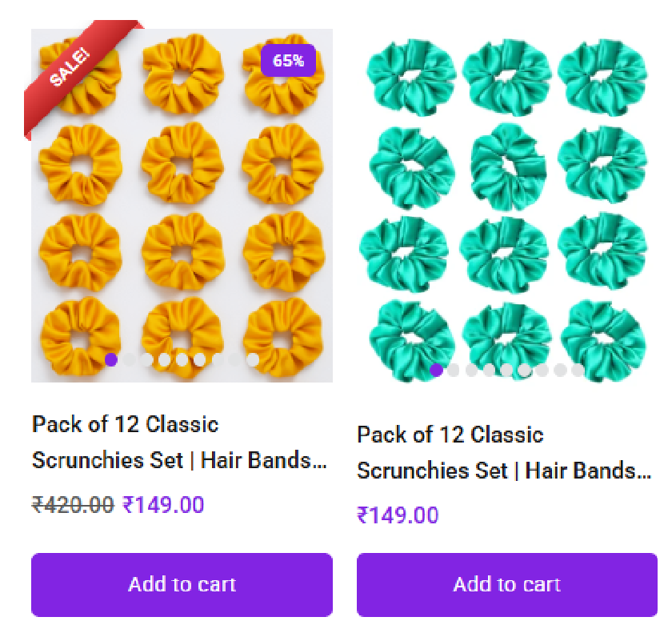Viewport: 672px width, 641px height.
Task: Select the third carousel dot under yellow scrunchies
Action: coord(146,359)
